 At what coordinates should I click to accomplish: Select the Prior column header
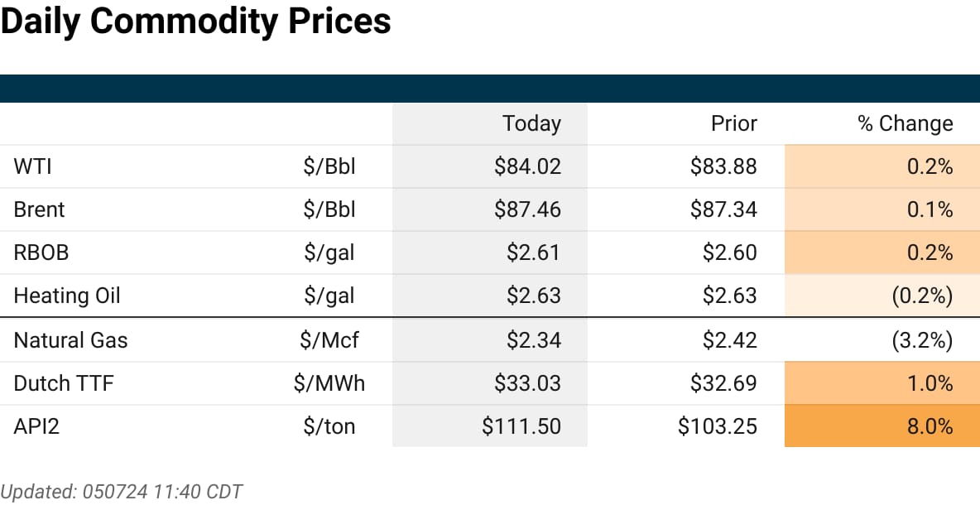(x=733, y=123)
